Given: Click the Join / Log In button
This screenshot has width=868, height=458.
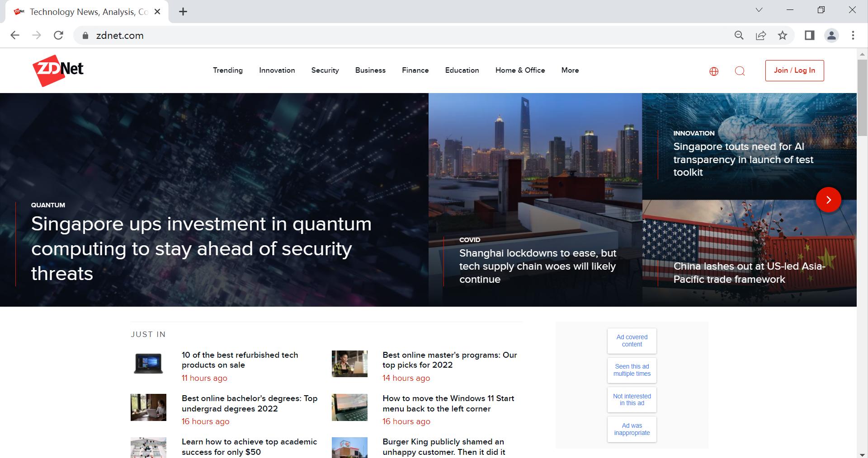Looking at the screenshot, I should tap(794, 70).
